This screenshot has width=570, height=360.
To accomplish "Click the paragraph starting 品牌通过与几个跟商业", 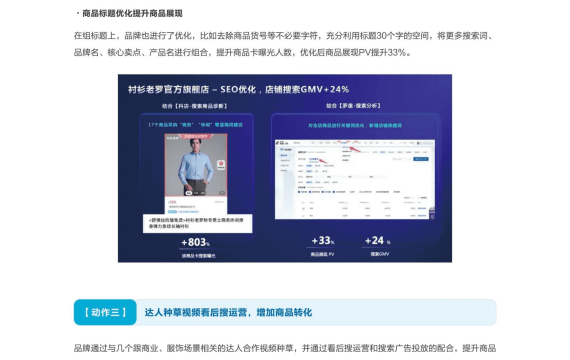I will pyautogui.click(x=285, y=348).
